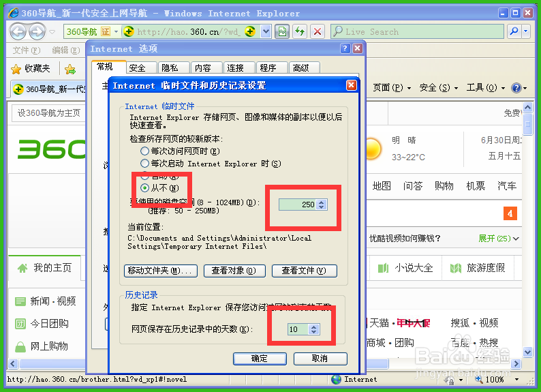The image size is (541, 392).
Task: Click the browser Forward arrow button
Action: click(37, 32)
